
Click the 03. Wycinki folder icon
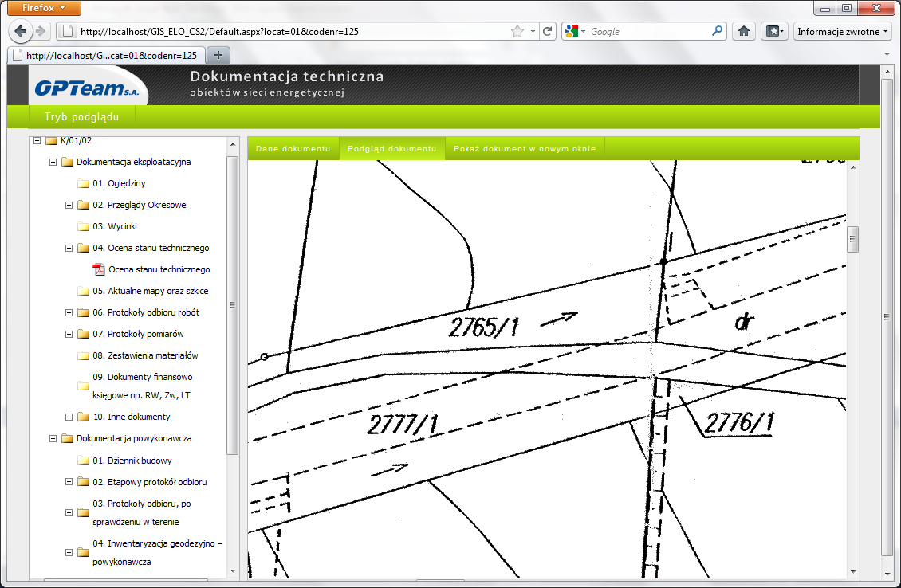tap(83, 227)
